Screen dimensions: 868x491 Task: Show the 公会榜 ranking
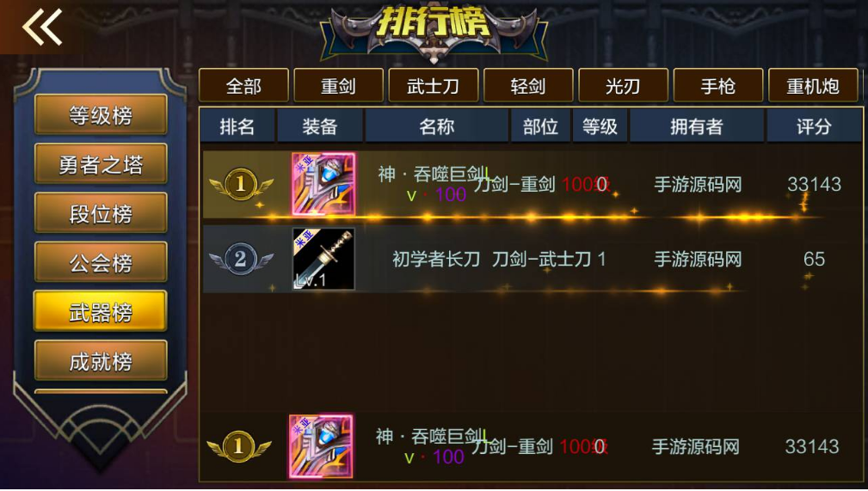click(x=101, y=262)
